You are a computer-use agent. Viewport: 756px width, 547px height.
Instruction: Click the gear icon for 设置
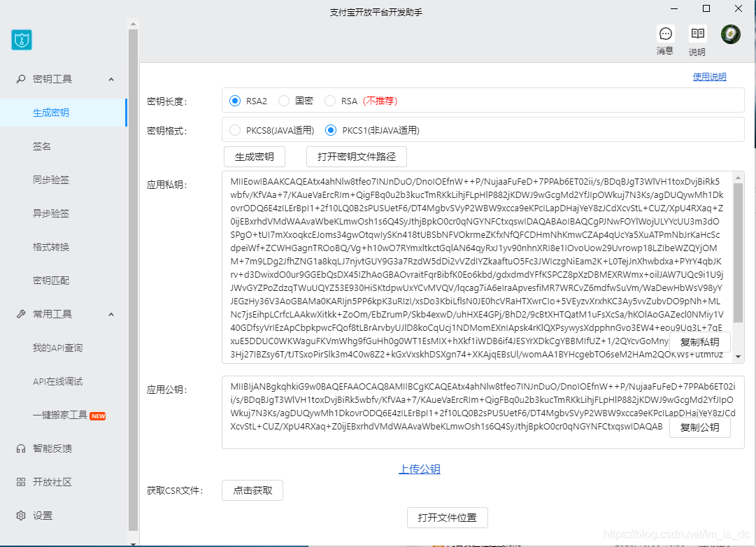coord(21,516)
